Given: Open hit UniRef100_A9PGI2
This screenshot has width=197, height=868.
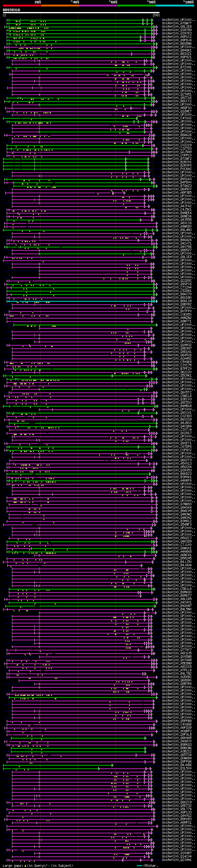Looking at the screenshot, I should tap(177, 37).
